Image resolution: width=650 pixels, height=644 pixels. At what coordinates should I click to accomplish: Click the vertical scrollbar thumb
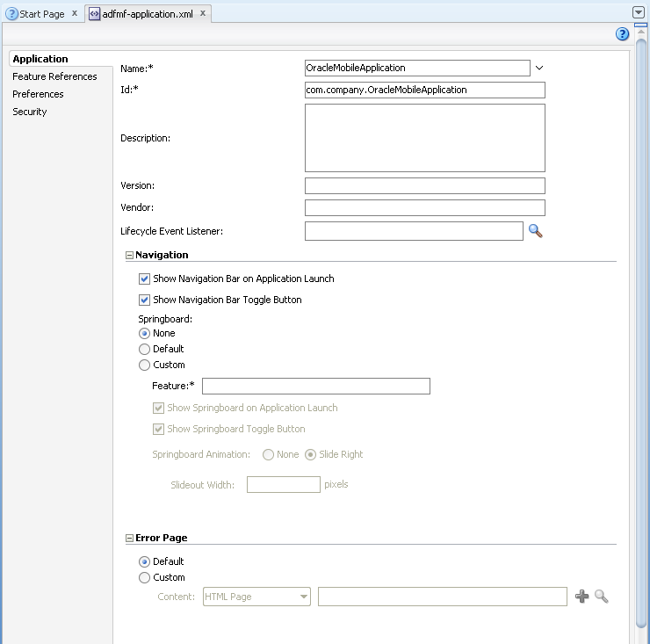click(x=641, y=333)
